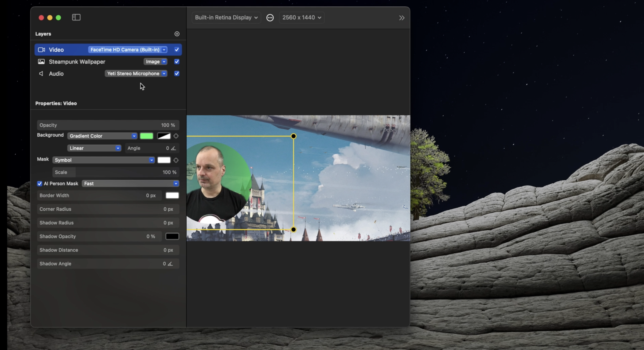Click the Layers heading text
The width and height of the screenshot is (644, 350).
pyautogui.click(x=43, y=34)
